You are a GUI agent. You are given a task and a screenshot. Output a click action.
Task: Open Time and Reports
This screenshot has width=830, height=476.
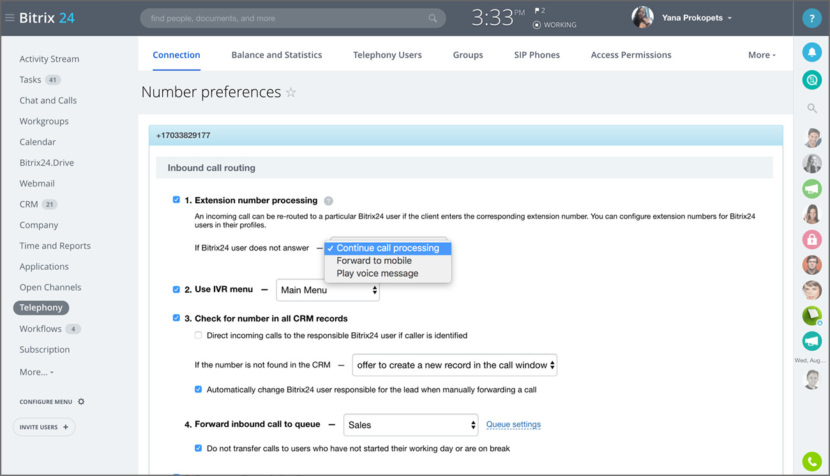point(55,246)
